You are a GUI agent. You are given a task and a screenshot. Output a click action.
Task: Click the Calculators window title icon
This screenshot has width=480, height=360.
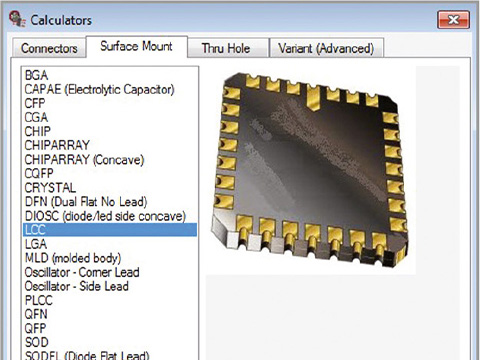17,19
